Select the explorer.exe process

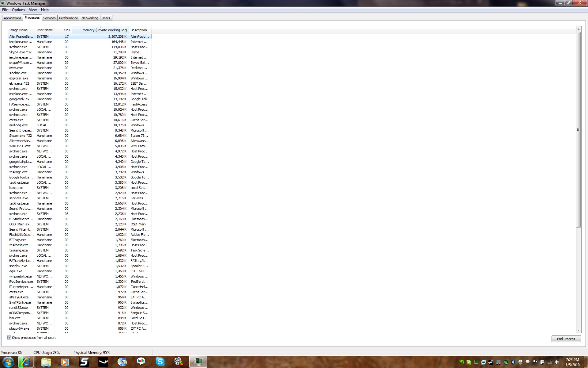pyautogui.click(x=79, y=78)
